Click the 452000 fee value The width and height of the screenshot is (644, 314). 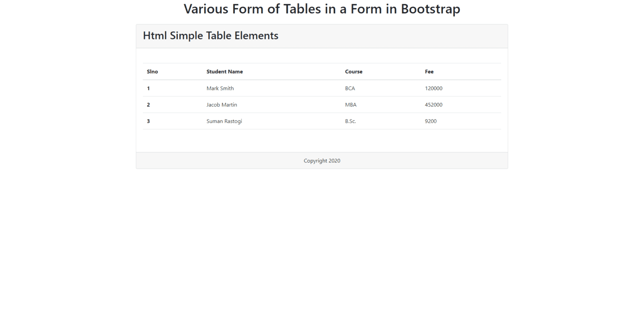pyautogui.click(x=434, y=105)
